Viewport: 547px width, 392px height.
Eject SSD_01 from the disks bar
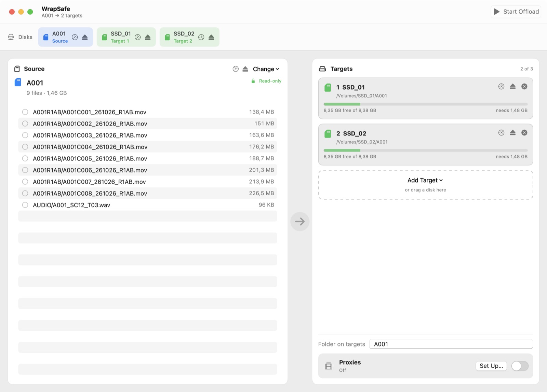[148, 37]
